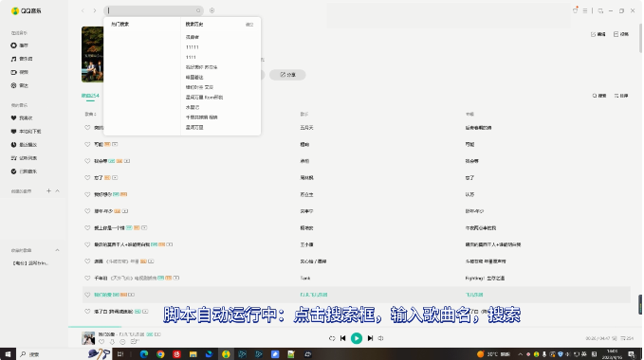Viewport: 644px width, 360px height.
Task: Select the 歌曲254 songs tab
Action: pyautogui.click(x=90, y=96)
